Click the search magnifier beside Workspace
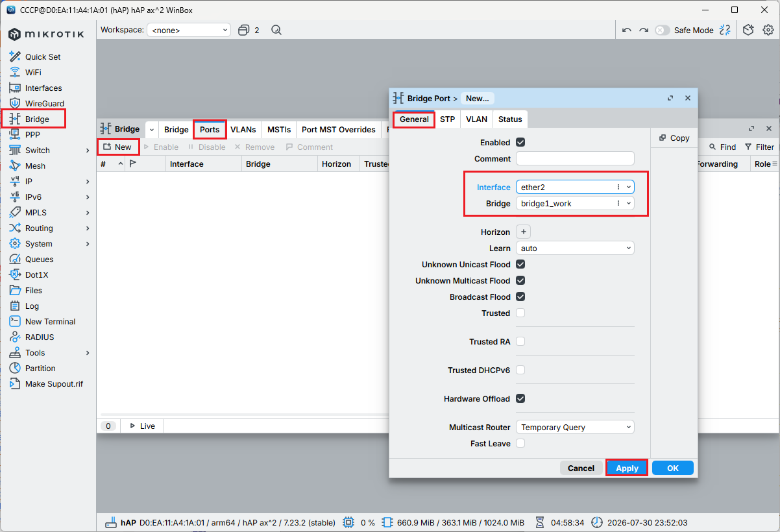780x532 pixels. [x=276, y=30]
